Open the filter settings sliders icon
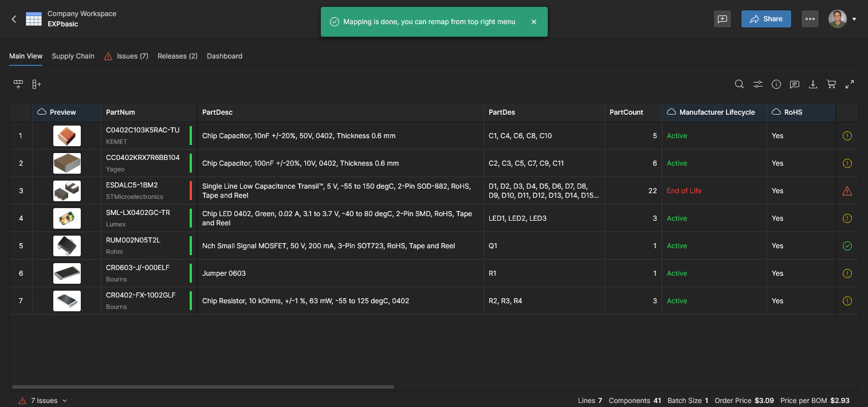Screen dimensions: 868x407 click(758, 84)
